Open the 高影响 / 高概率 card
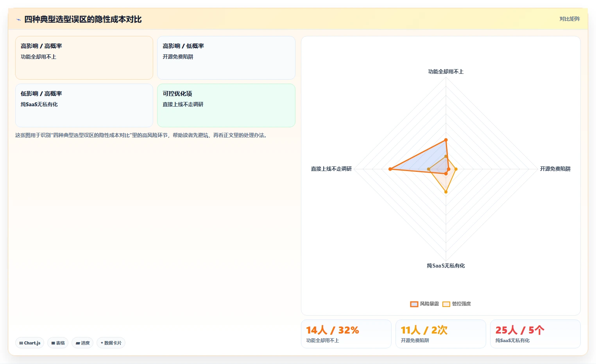Image resolution: width=596 pixels, height=364 pixels. (84, 58)
